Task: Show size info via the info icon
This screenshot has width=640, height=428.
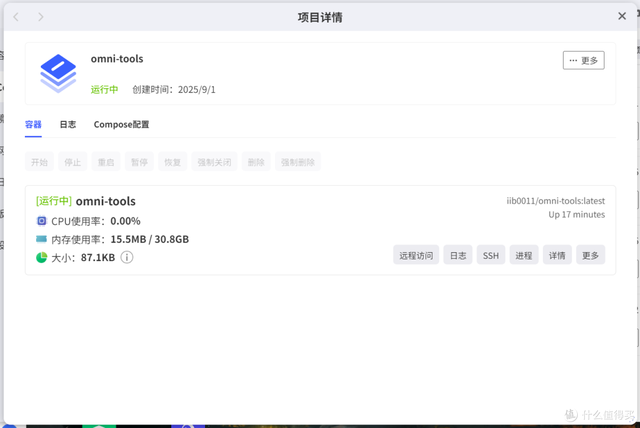Action: [x=127, y=257]
